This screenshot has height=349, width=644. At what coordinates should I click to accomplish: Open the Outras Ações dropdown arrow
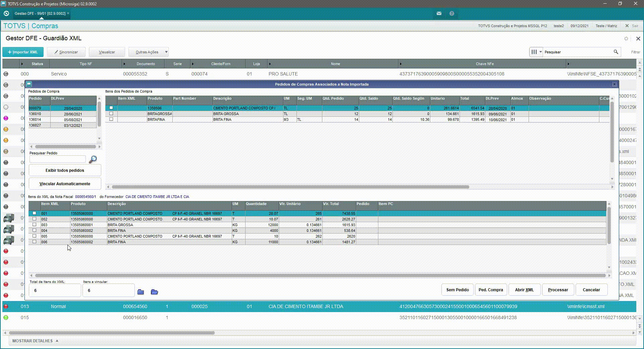[166, 52]
